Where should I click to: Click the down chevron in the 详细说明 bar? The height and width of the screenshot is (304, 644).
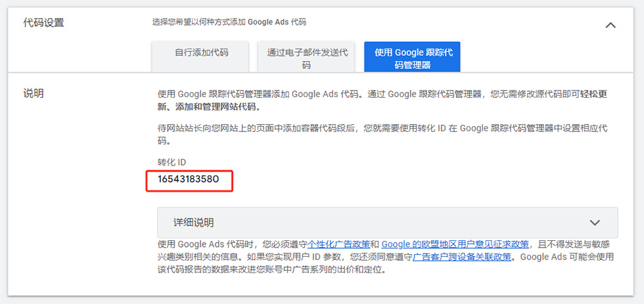point(595,223)
